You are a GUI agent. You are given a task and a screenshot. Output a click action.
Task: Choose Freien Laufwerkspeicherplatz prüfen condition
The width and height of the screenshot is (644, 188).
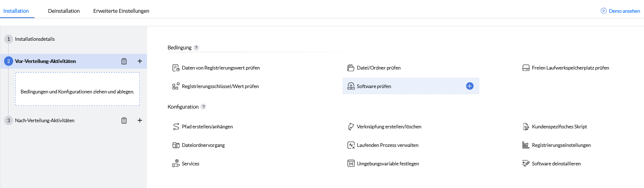tap(570, 68)
